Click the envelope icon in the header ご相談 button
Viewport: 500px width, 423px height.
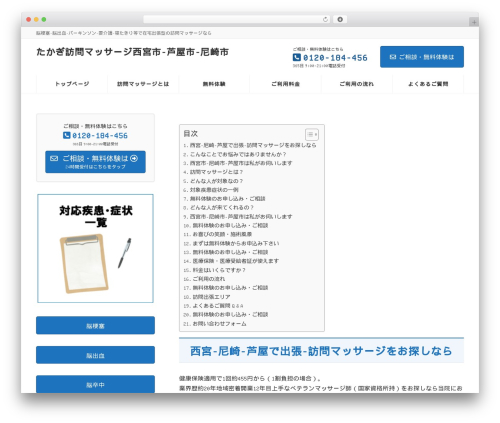[393, 57]
